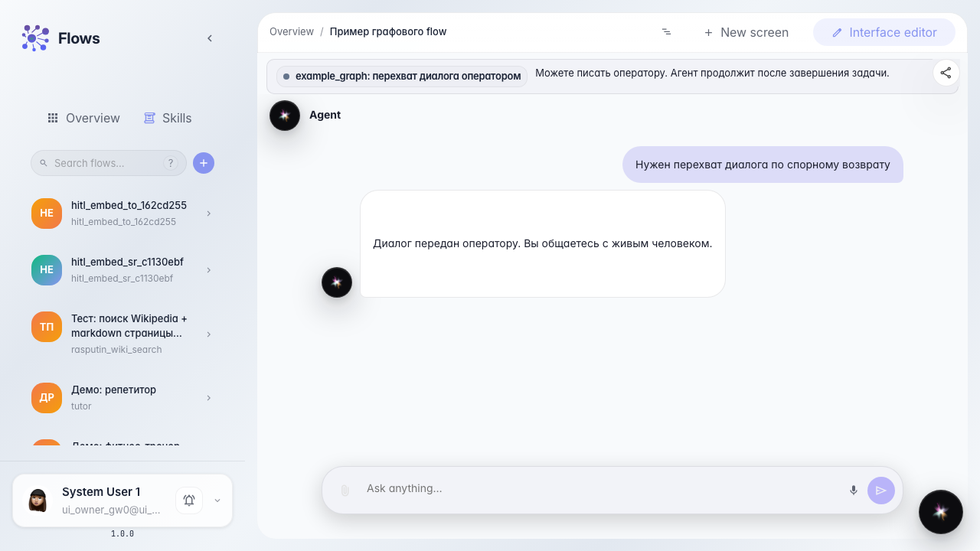This screenshot has width=980, height=551.
Task: Open notifications bell icon
Action: pyautogui.click(x=189, y=500)
